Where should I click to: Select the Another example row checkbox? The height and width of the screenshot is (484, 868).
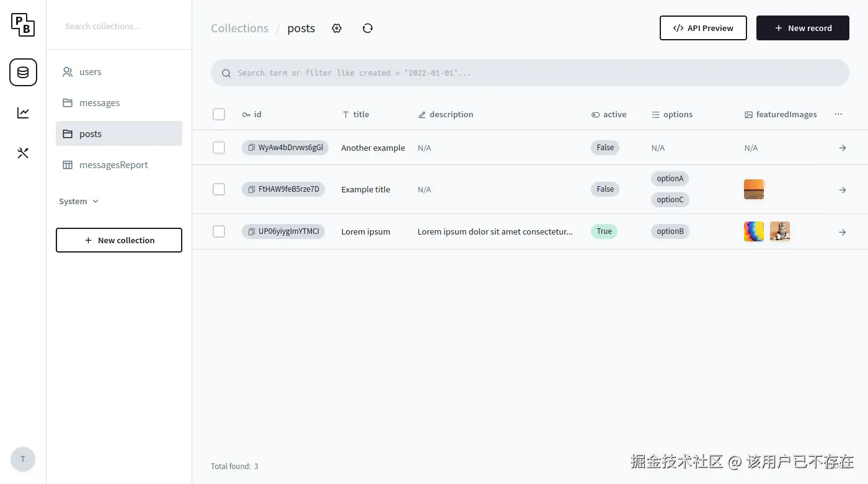[219, 148]
